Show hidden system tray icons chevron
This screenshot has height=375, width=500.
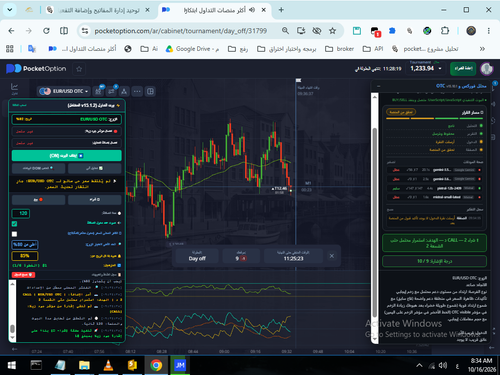[x=419, y=365]
